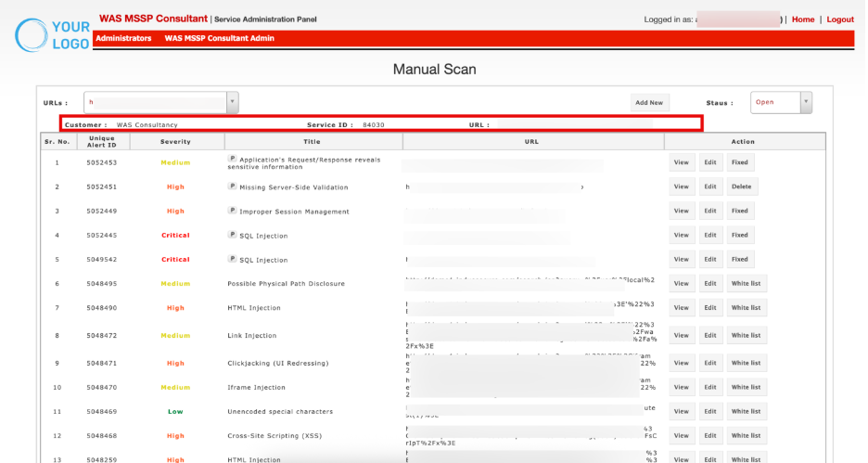Edit Possible Physical Path Disclosure alert
This screenshot has width=868, height=463.
click(x=710, y=284)
